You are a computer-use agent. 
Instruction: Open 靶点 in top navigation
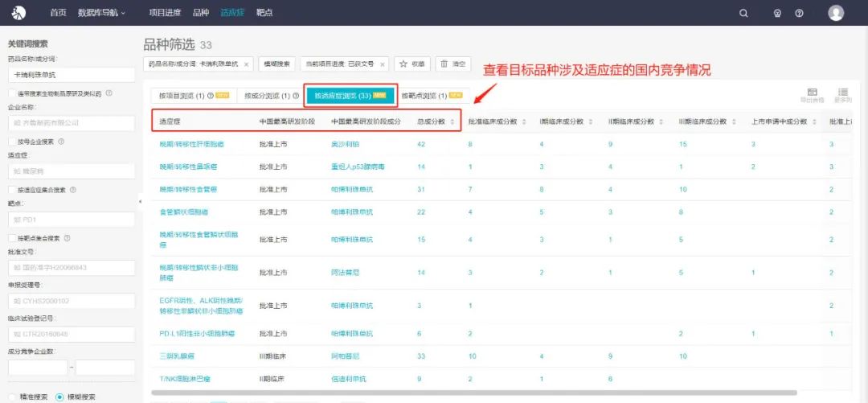click(264, 12)
